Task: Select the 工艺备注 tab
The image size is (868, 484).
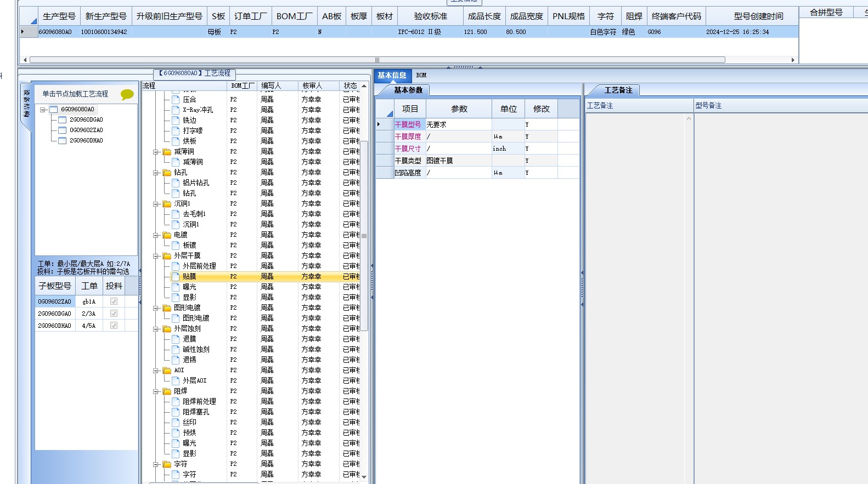Action: point(618,90)
